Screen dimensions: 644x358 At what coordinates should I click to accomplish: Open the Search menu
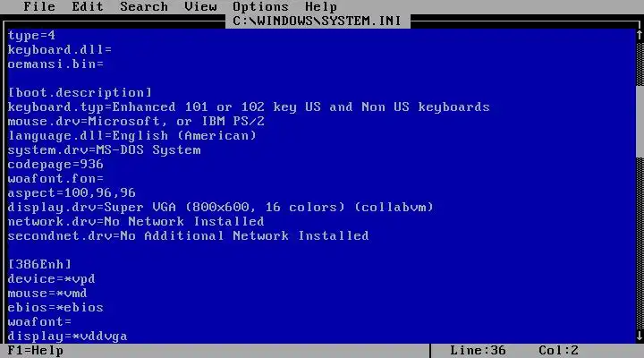[x=144, y=6]
